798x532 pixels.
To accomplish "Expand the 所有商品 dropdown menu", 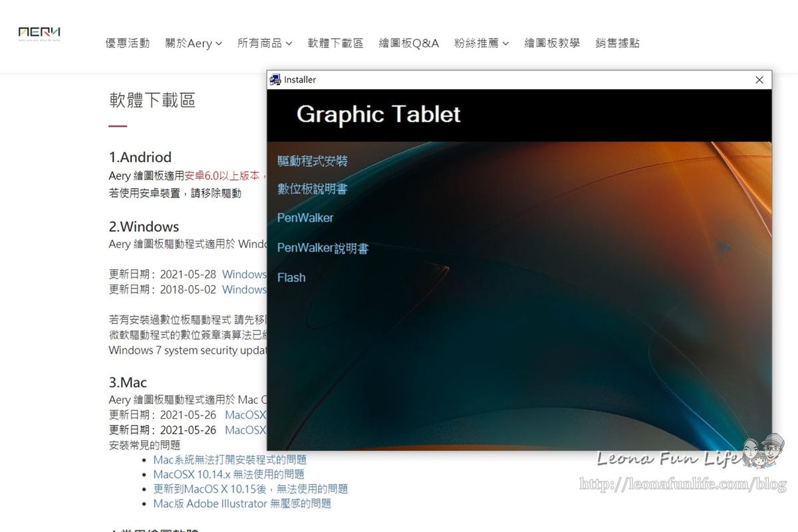I will coord(265,43).
